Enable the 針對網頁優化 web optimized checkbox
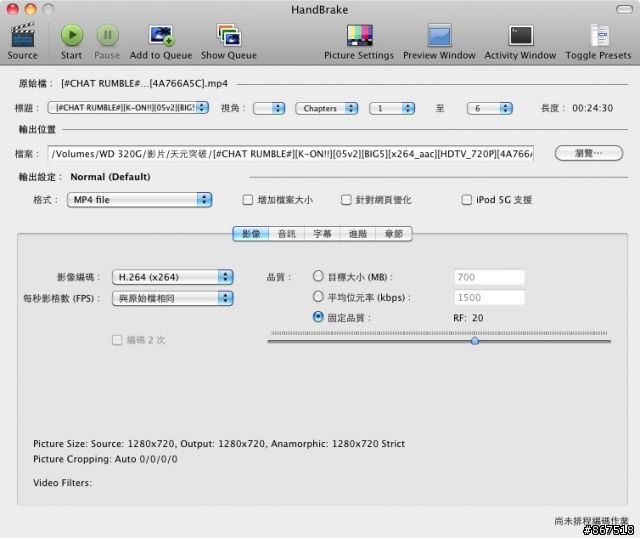Viewport: 640px width, 538px height. tap(346, 200)
